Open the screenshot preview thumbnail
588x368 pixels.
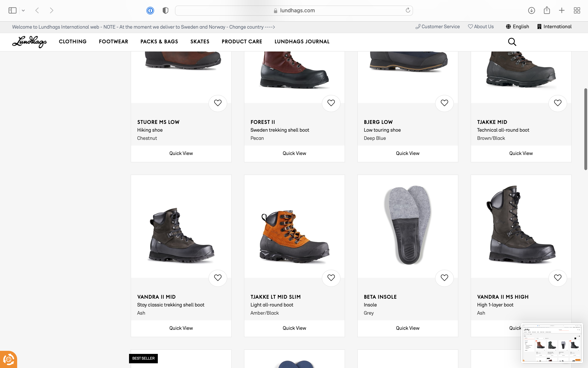(552, 343)
